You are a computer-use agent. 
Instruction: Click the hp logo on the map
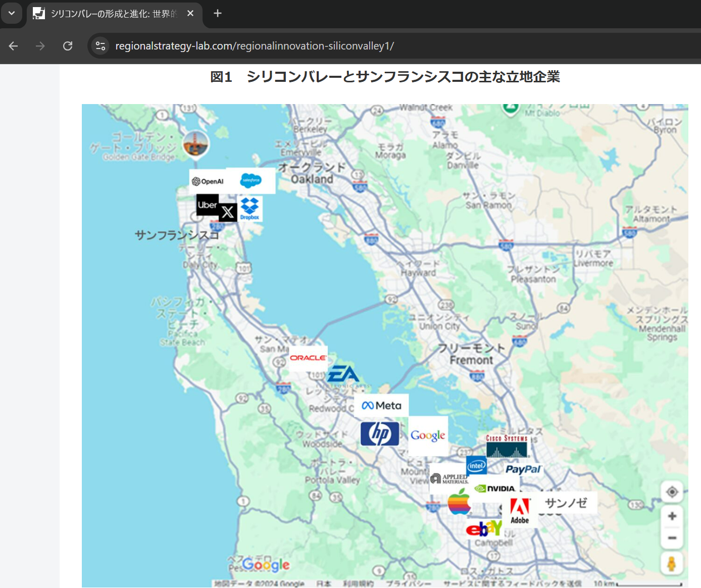tap(380, 433)
